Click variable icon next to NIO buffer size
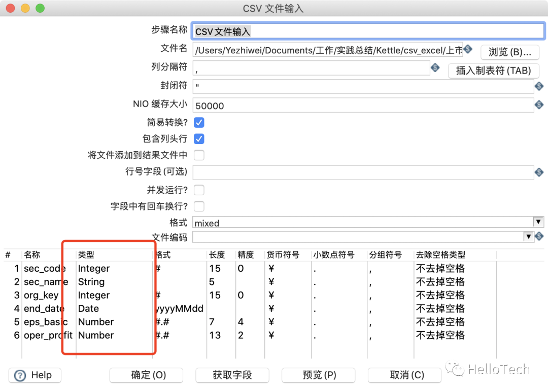 click(539, 104)
